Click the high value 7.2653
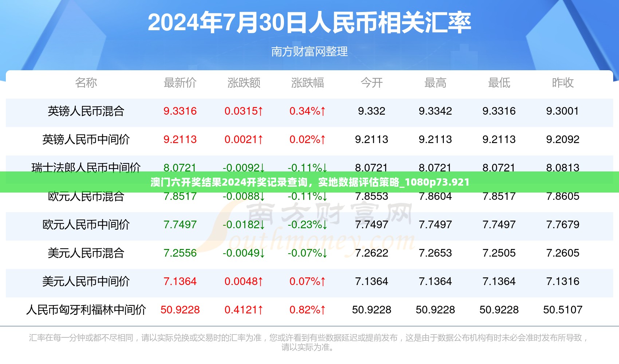This screenshot has width=619, height=364. click(435, 253)
